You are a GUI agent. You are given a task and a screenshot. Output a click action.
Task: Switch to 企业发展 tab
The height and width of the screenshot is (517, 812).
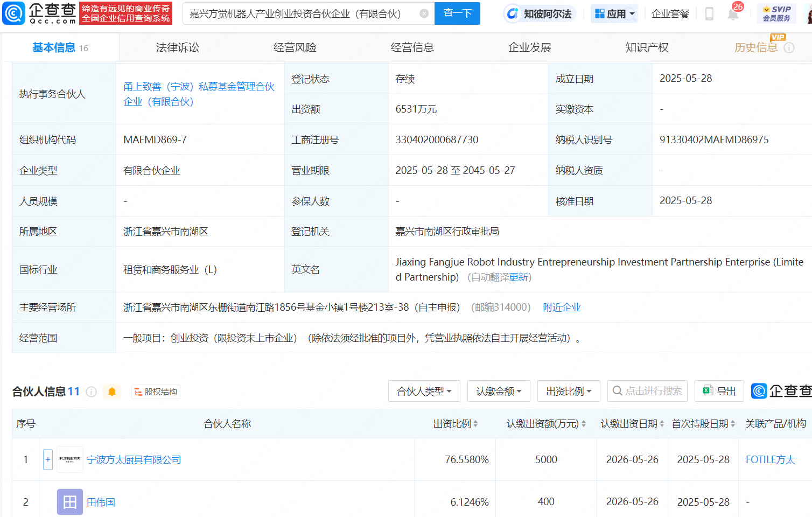pos(530,47)
